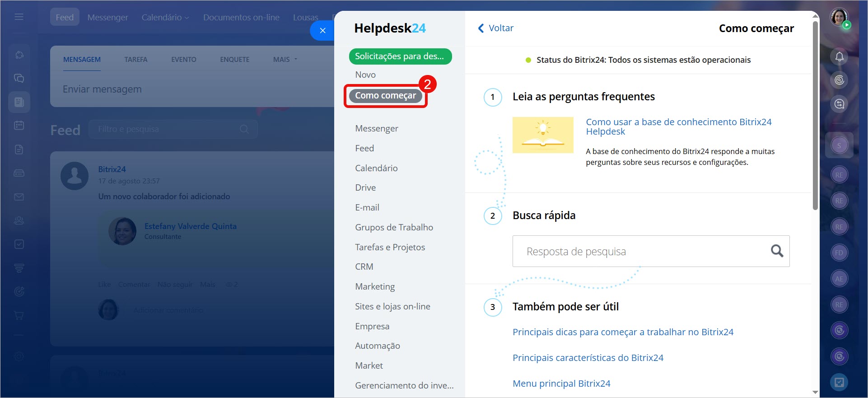
Task: Open Calendário help topic
Action: point(376,168)
